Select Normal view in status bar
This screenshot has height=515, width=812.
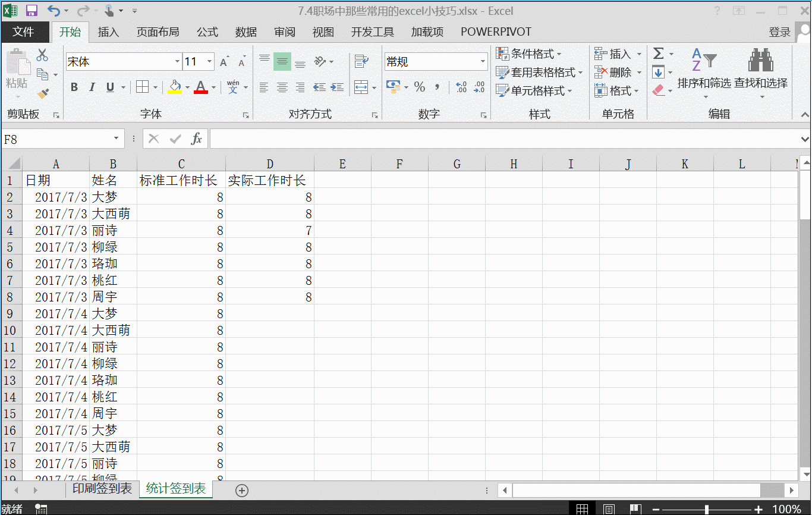583,509
